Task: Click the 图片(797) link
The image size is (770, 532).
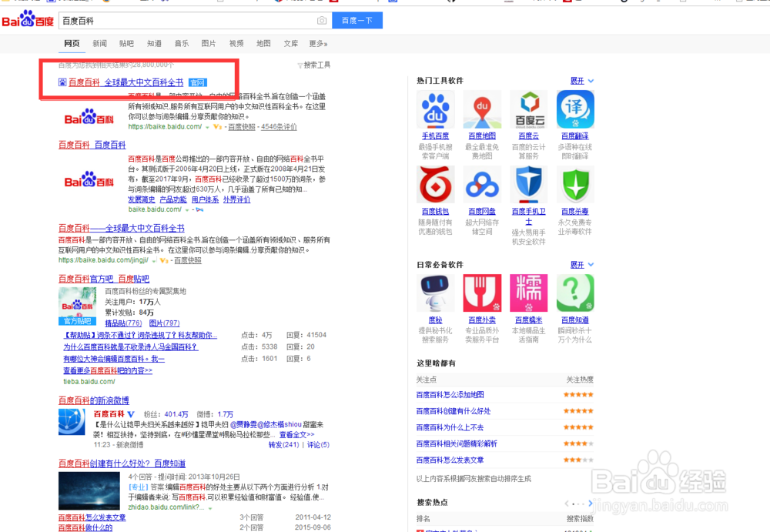Action: 164,323
